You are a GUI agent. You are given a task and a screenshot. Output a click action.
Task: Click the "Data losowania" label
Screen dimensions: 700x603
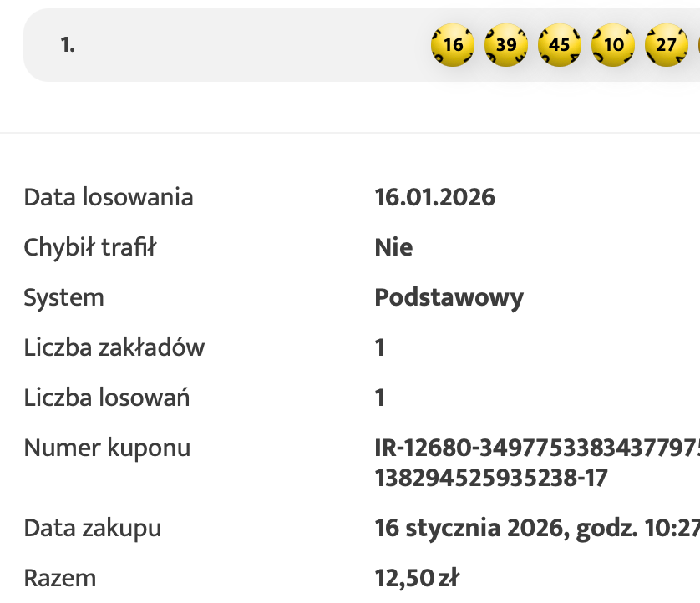109,198
